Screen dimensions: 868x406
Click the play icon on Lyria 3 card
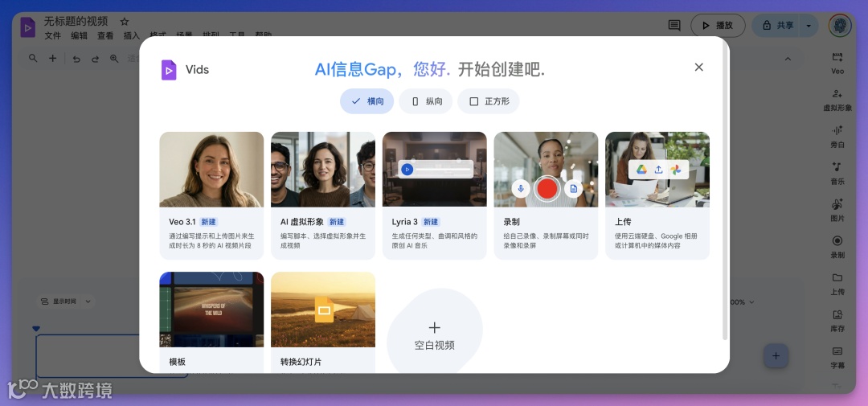coord(407,169)
